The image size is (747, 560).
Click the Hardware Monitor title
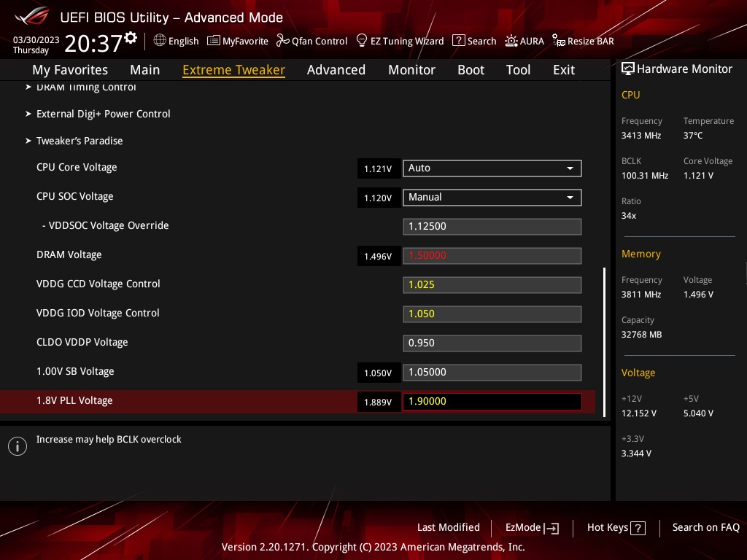click(x=684, y=69)
